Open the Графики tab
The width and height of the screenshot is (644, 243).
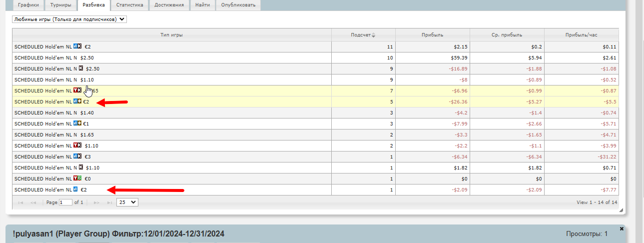28,5
